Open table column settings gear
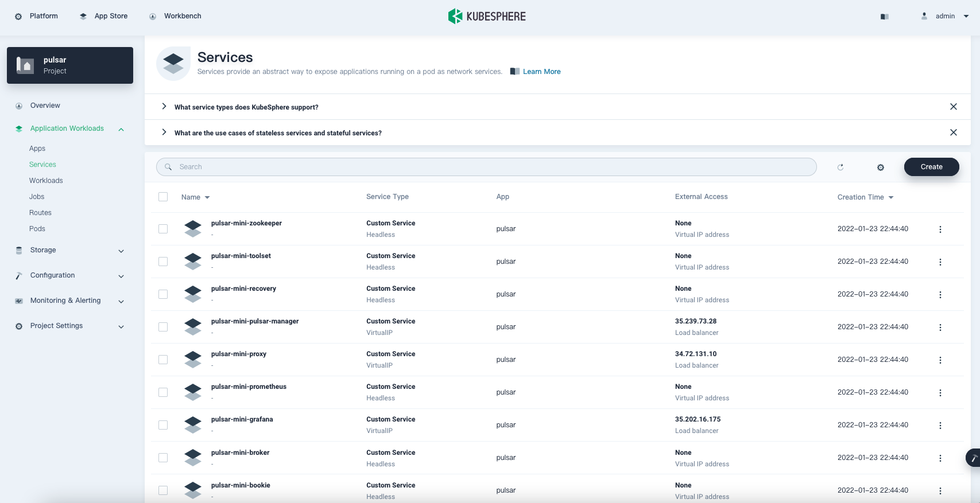Screen dimensions: 980x503 881,167
